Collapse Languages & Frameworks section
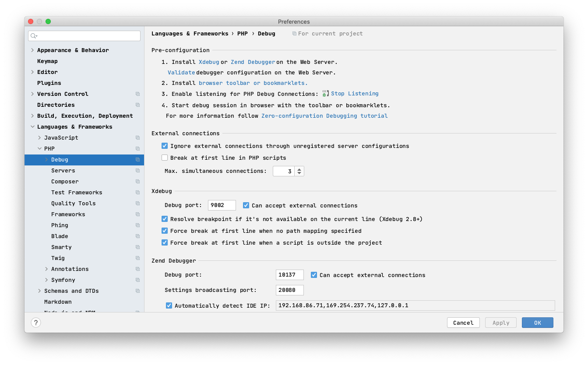The width and height of the screenshot is (588, 365). [32, 127]
